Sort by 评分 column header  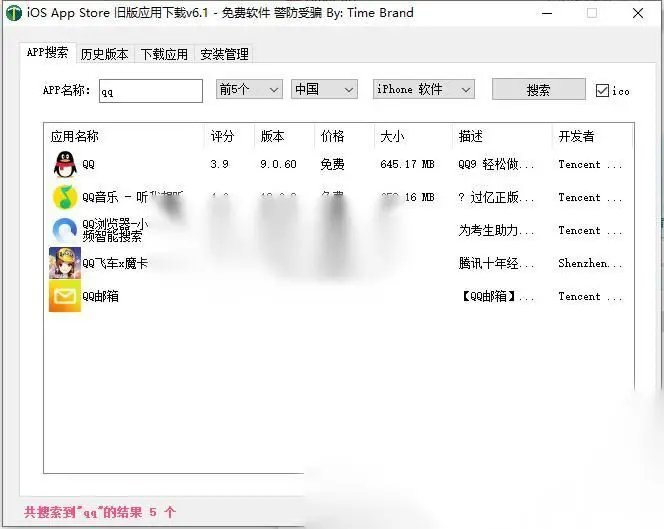(229, 136)
